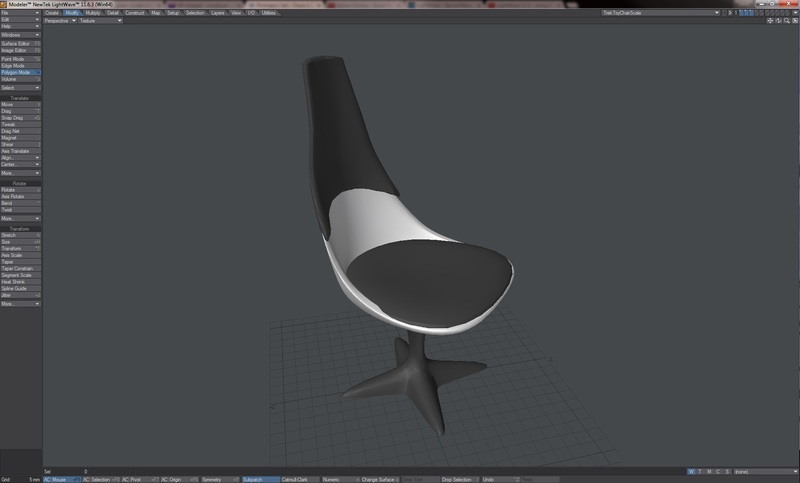Open the Modify tab
Image resolution: width=800 pixels, height=483 pixels.
point(72,13)
